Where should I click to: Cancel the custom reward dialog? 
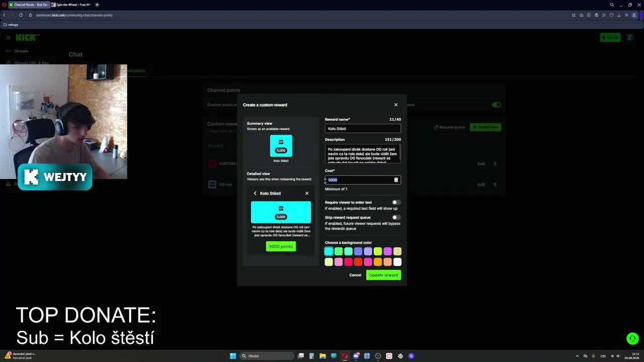[355, 275]
